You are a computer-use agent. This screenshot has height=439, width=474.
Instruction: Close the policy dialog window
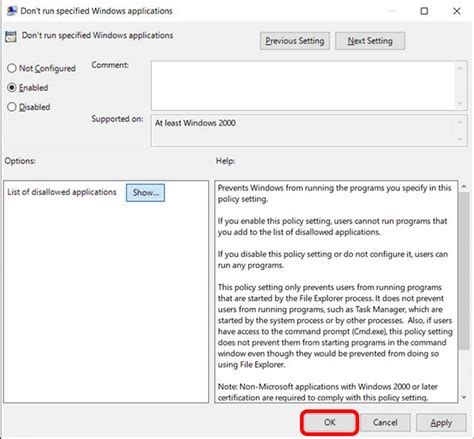coord(457,11)
